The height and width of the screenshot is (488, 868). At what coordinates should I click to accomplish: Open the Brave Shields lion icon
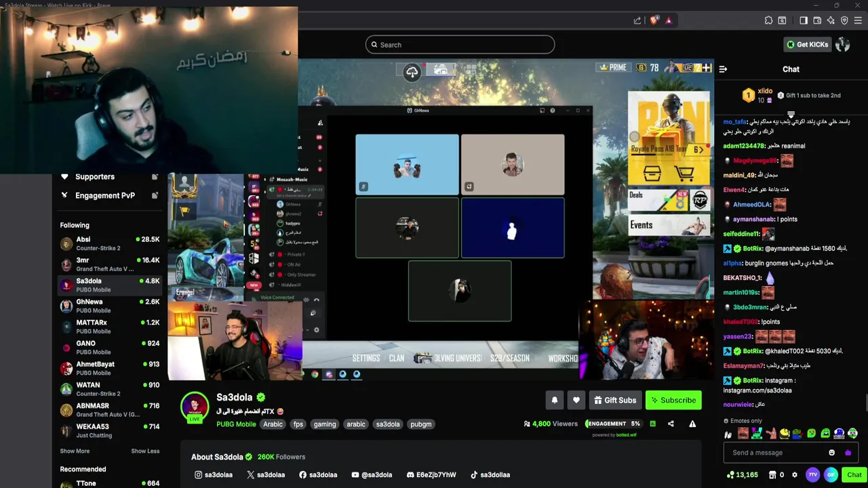click(654, 20)
